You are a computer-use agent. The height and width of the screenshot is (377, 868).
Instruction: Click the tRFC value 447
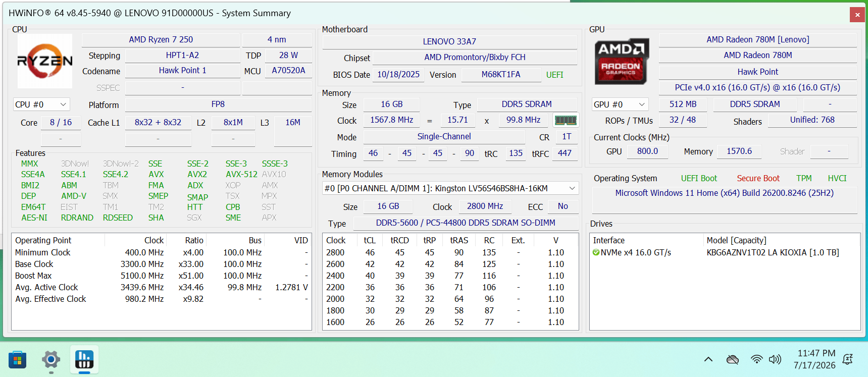pyautogui.click(x=565, y=153)
